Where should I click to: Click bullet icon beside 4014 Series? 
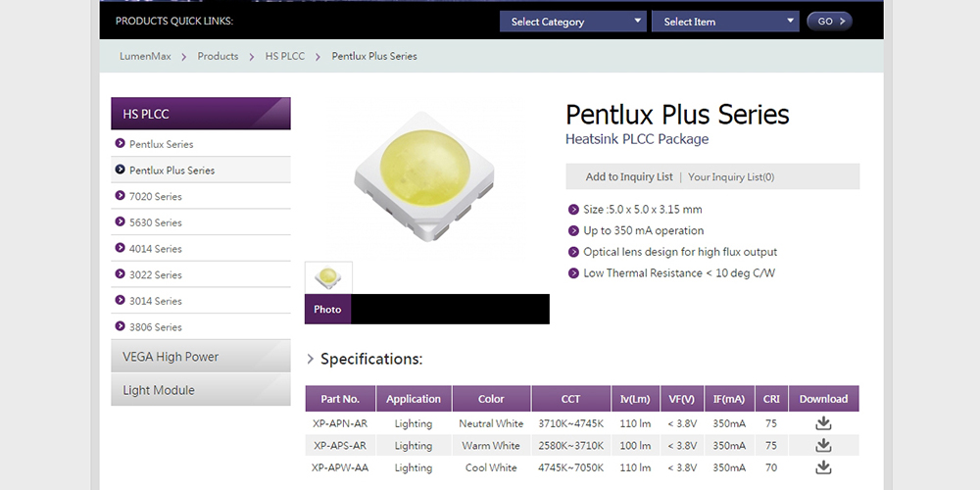click(120, 248)
